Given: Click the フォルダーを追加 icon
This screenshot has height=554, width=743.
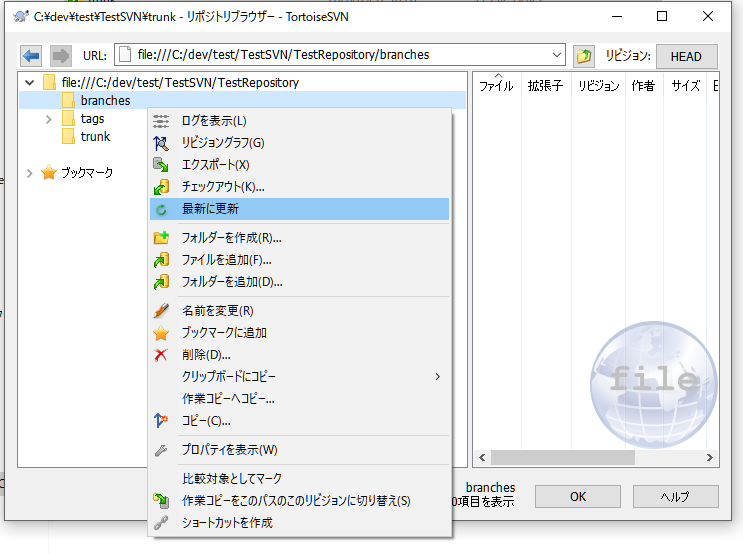Looking at the screenshot, I should (x=161, y=282).
